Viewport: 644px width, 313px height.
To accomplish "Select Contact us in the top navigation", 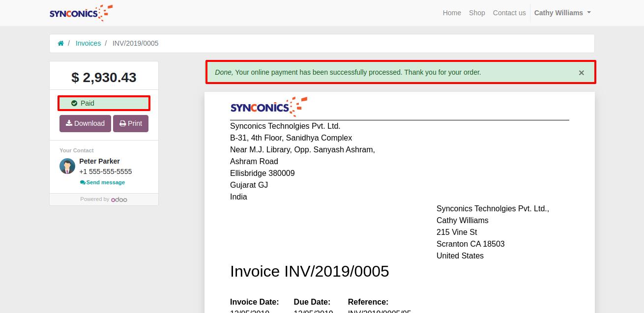I will (x=509, y=13).
